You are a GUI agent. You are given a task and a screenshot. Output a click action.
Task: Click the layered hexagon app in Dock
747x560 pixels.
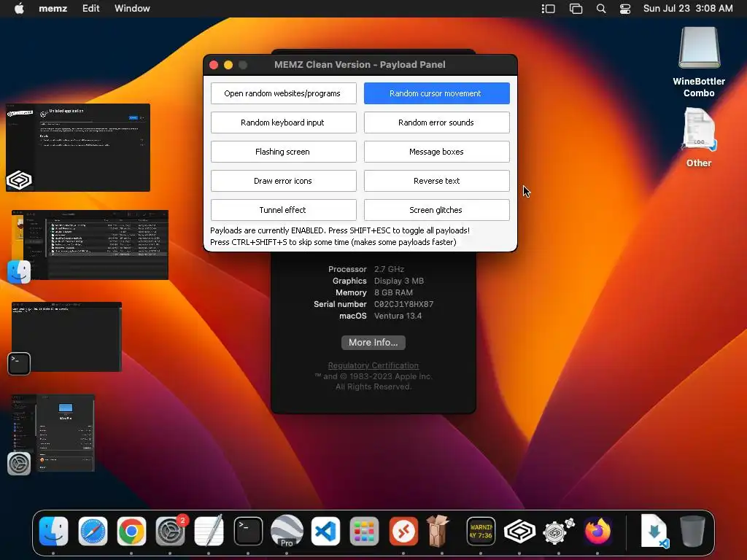(x=519, y=531)
